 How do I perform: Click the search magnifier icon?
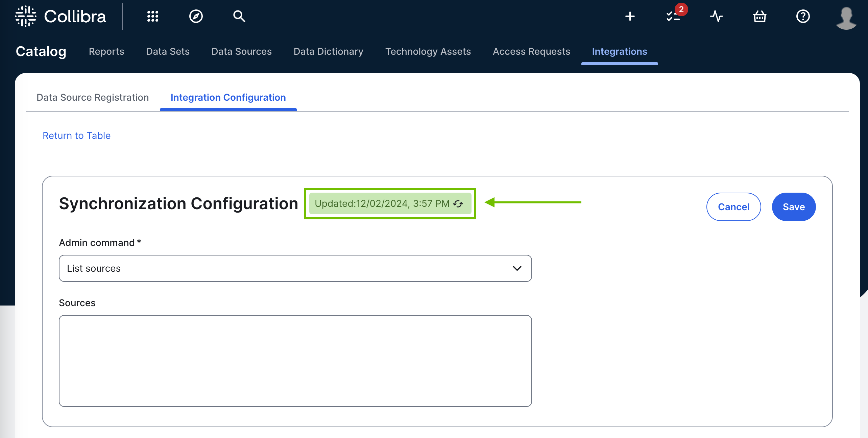[x=239, y=16]
